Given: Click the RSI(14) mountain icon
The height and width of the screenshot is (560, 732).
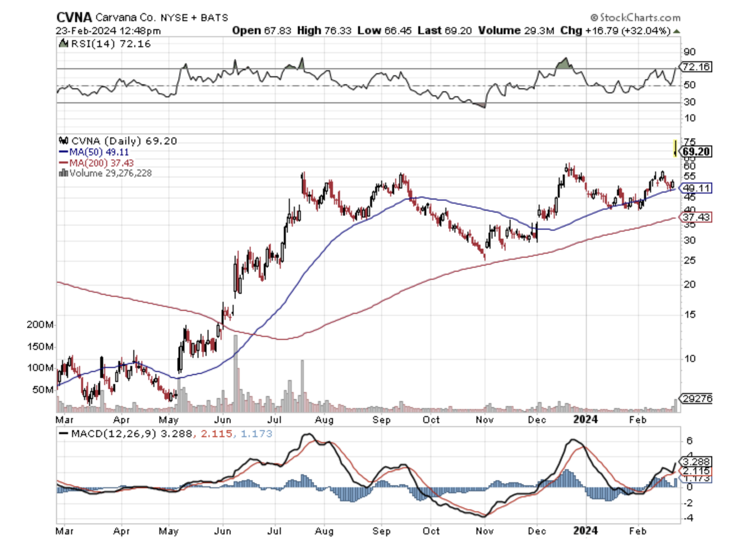Looking at the screenshot, I should click(x=64, y=44).
